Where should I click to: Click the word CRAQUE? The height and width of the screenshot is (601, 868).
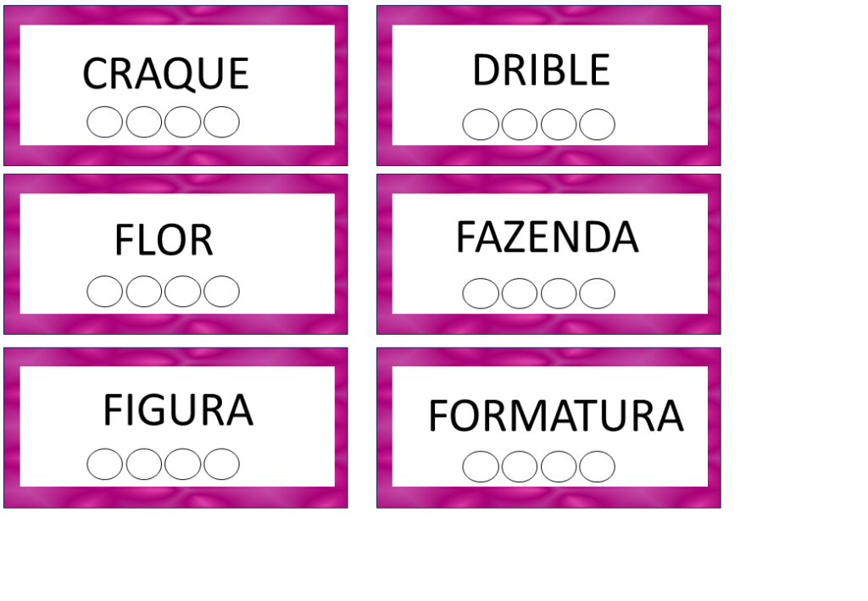[x=166, y=74]
